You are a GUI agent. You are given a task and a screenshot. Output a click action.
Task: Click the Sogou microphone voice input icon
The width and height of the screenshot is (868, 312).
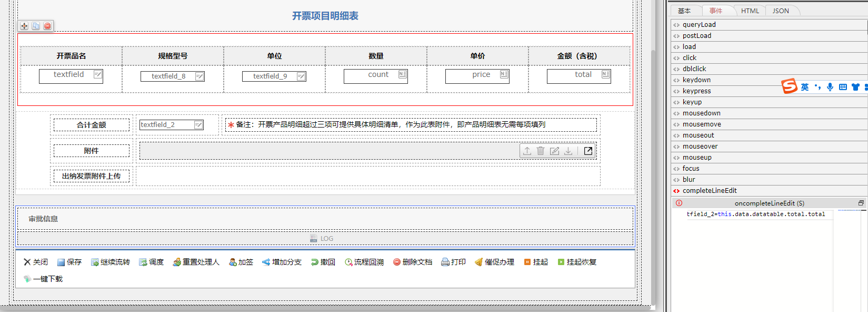point(830,87)
